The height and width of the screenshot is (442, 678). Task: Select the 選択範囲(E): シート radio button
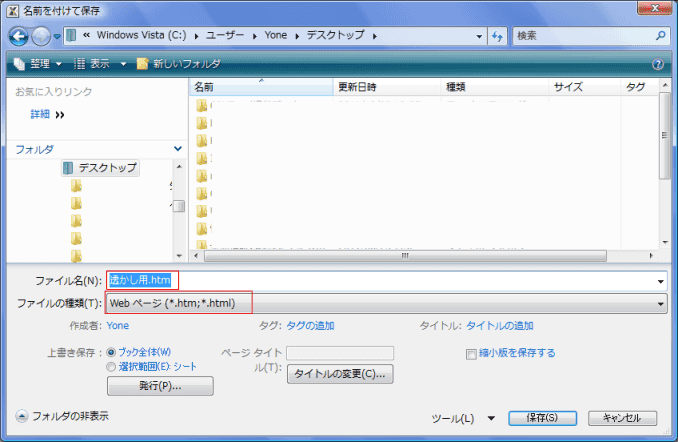pos(111,367)
